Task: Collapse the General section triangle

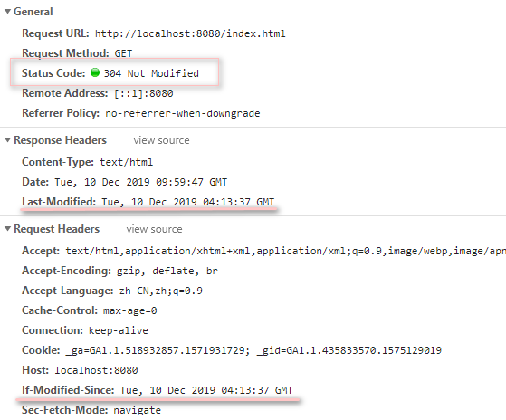Action: click(x=8, y=12)
